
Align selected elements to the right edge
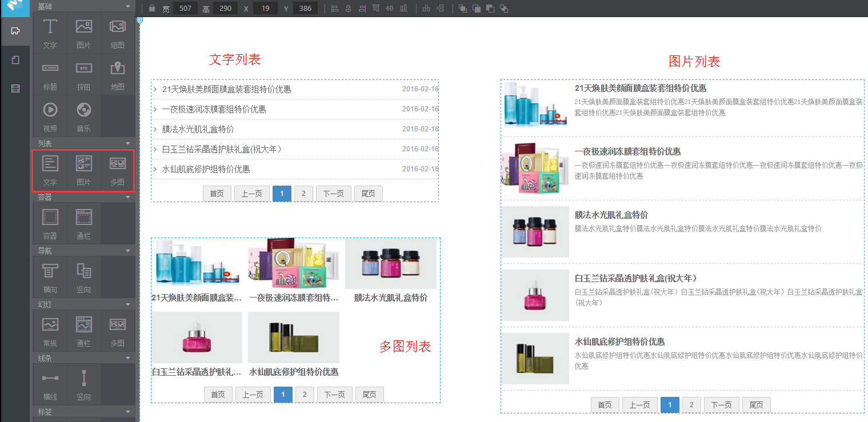coord(362,9)
